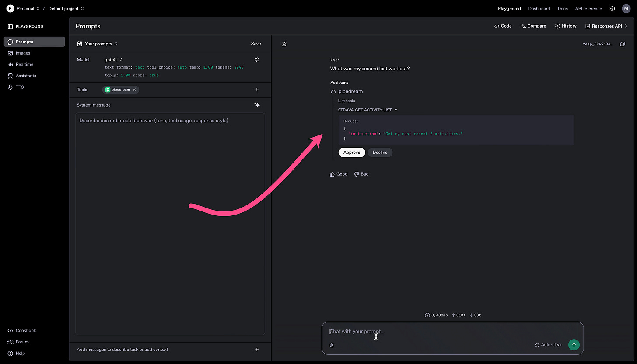Open the List tools entry

(346, 101)
